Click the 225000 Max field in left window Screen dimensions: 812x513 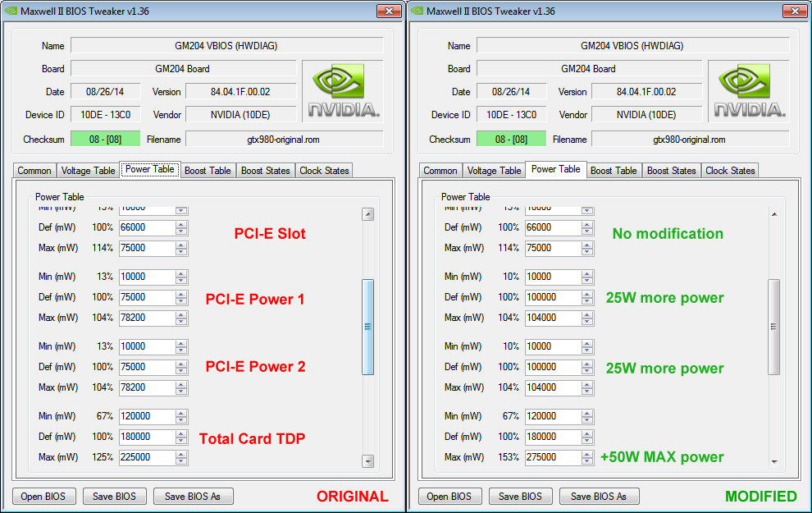click(x=147, y=457)
